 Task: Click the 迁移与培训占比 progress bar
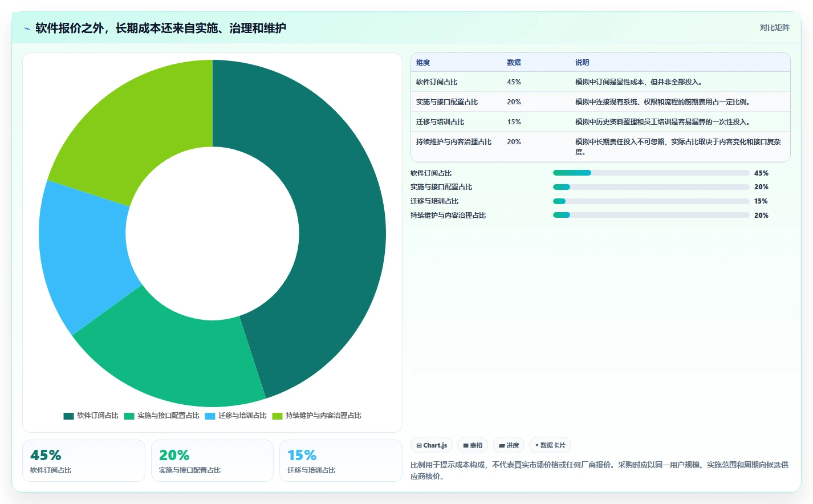click(651, 201)
